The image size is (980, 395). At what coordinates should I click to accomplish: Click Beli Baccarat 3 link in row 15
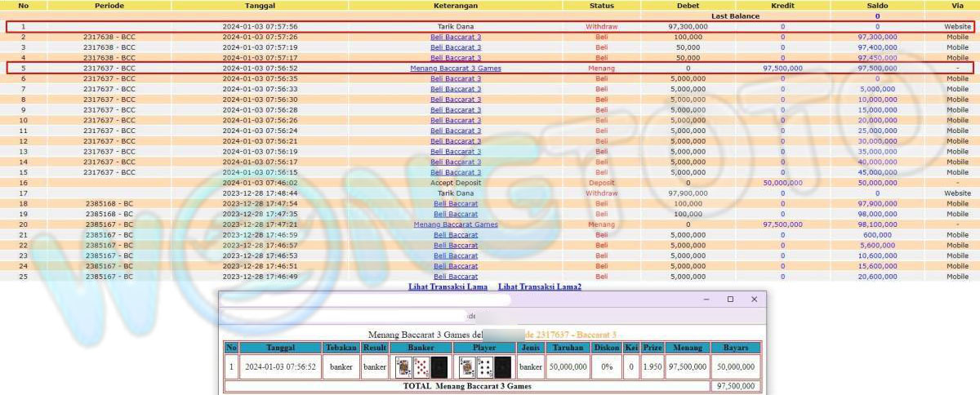point(456,172)
